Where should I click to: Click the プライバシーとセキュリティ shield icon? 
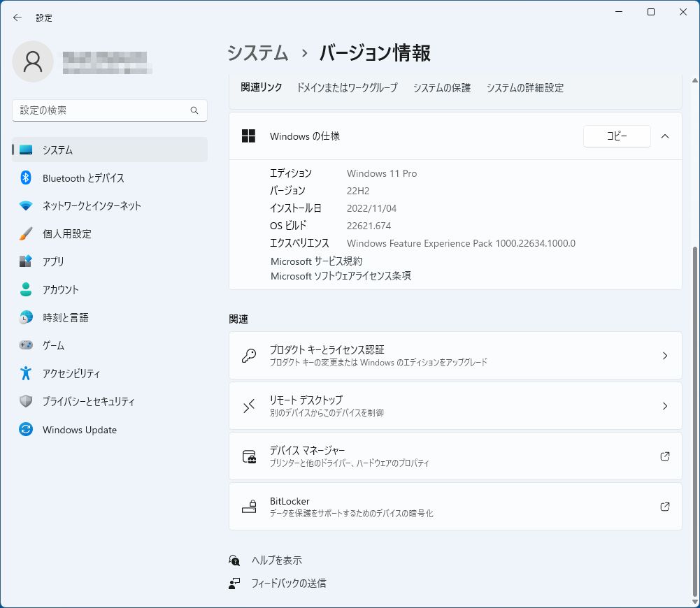click(x=26, y=401)
